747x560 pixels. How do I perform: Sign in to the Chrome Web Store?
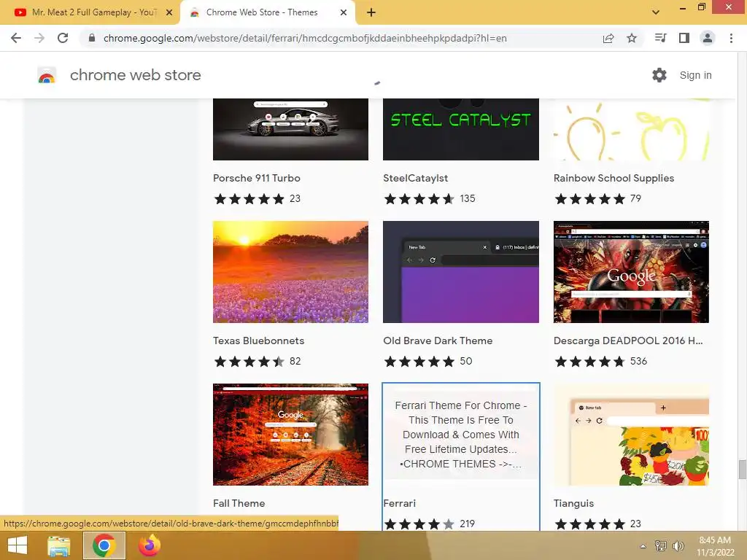pos(695,75)
